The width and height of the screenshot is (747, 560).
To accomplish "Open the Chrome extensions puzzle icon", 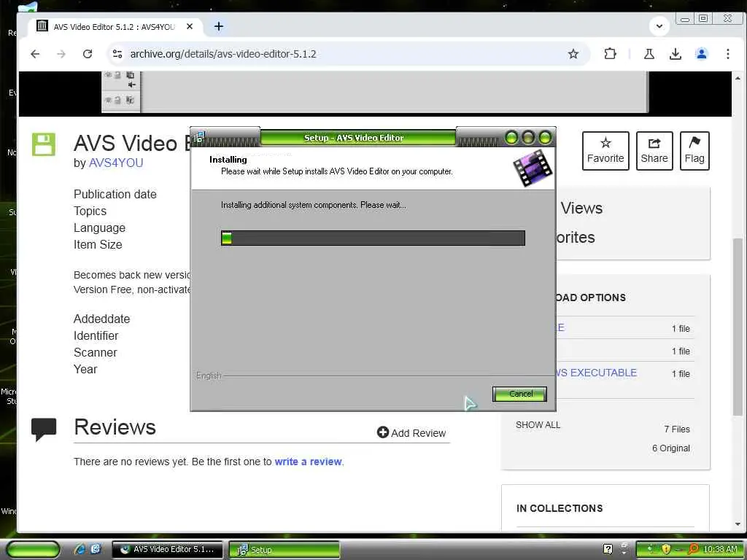I will coord(610,54).
